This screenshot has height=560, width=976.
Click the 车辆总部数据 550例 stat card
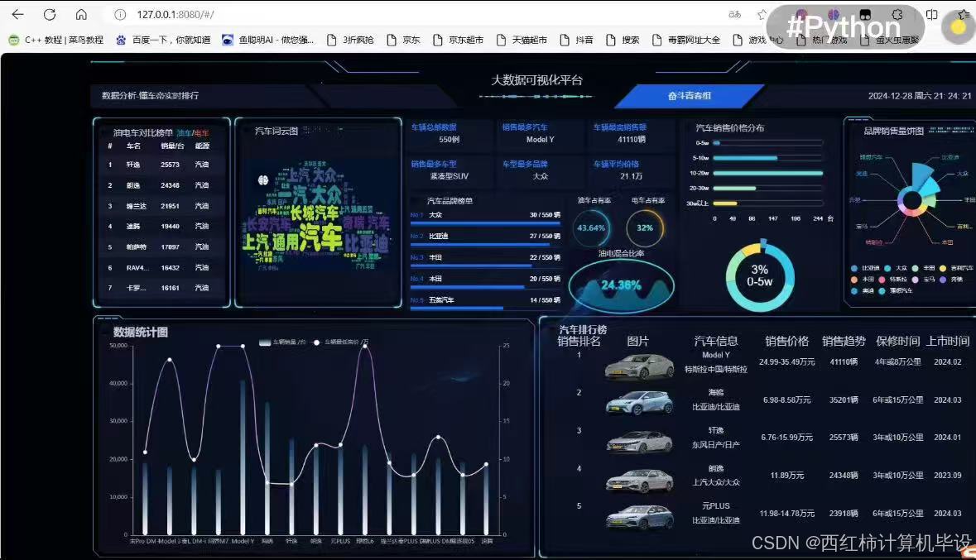point(450,133)
